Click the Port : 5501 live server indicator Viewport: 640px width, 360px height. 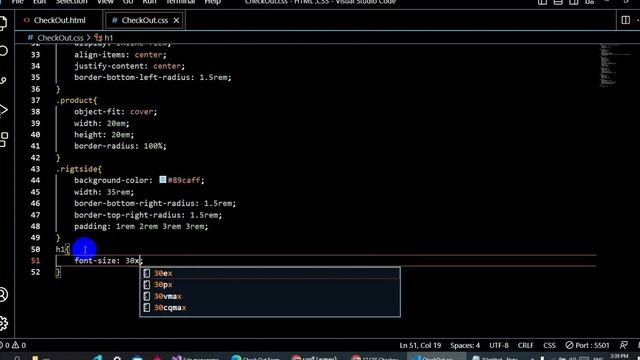[587, 345]
